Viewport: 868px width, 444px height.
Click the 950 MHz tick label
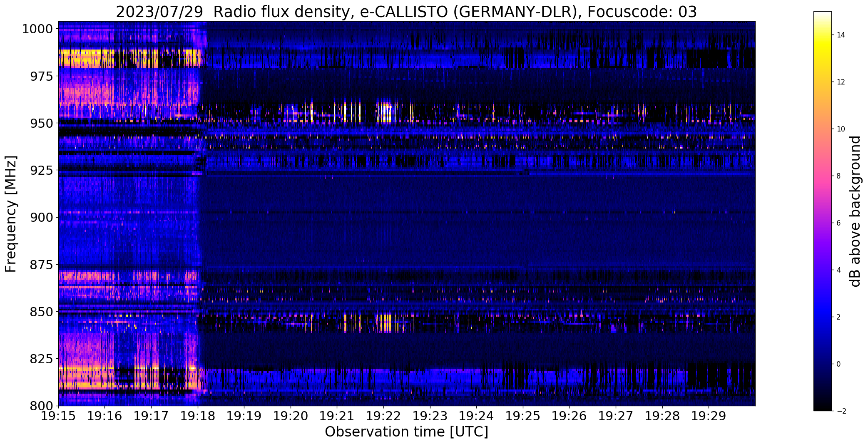41,124
